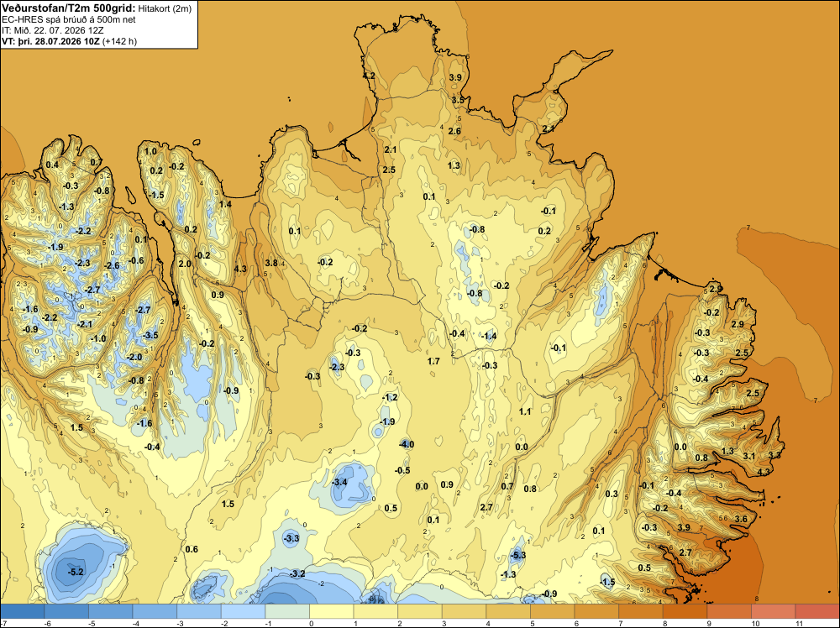
Task: Click the 'Veðurstofan/T2m 500grid:' title text
Action: (x=69, y=8)
